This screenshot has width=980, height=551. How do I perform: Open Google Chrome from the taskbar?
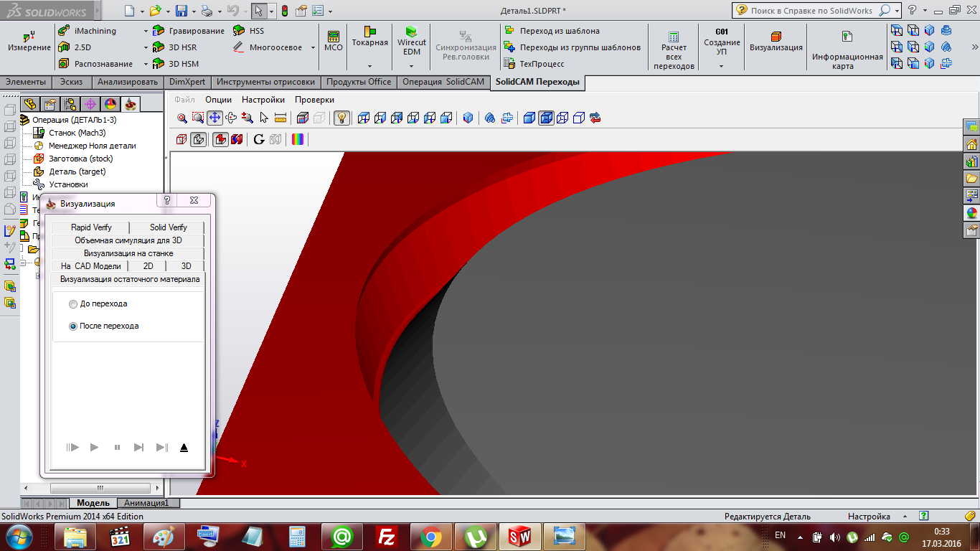(430, 536)
